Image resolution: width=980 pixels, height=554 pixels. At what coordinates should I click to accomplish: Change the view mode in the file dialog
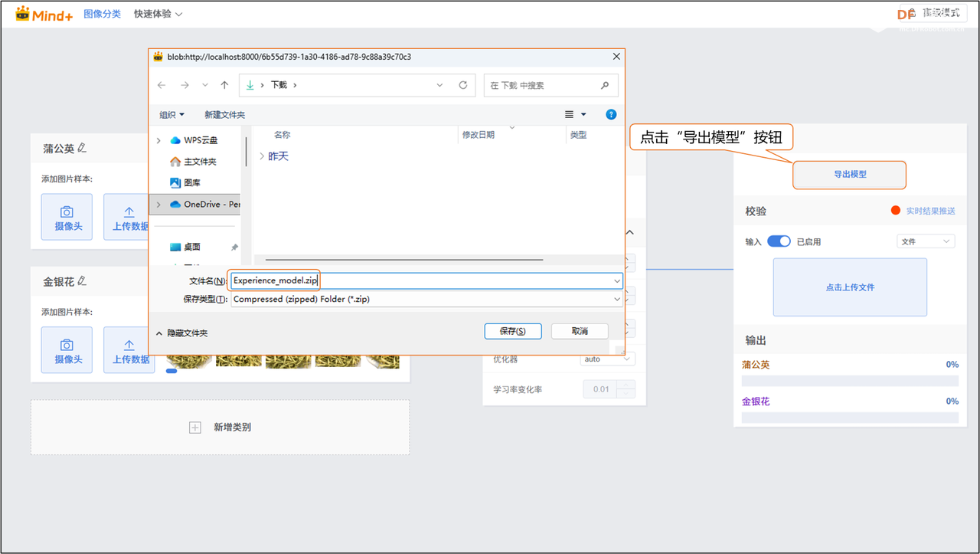click(x=574, y=114)
